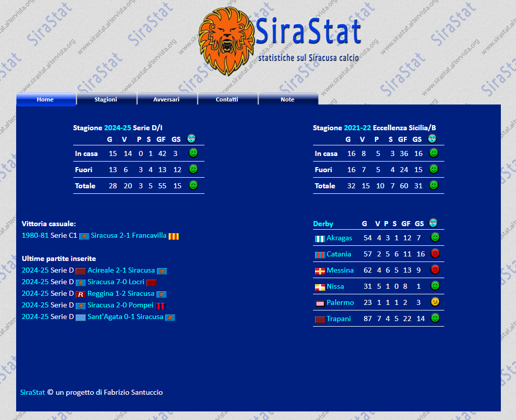This screenshot has width=516, height=420.
Task: Open the Derby link
Action: tap(323, 224)
